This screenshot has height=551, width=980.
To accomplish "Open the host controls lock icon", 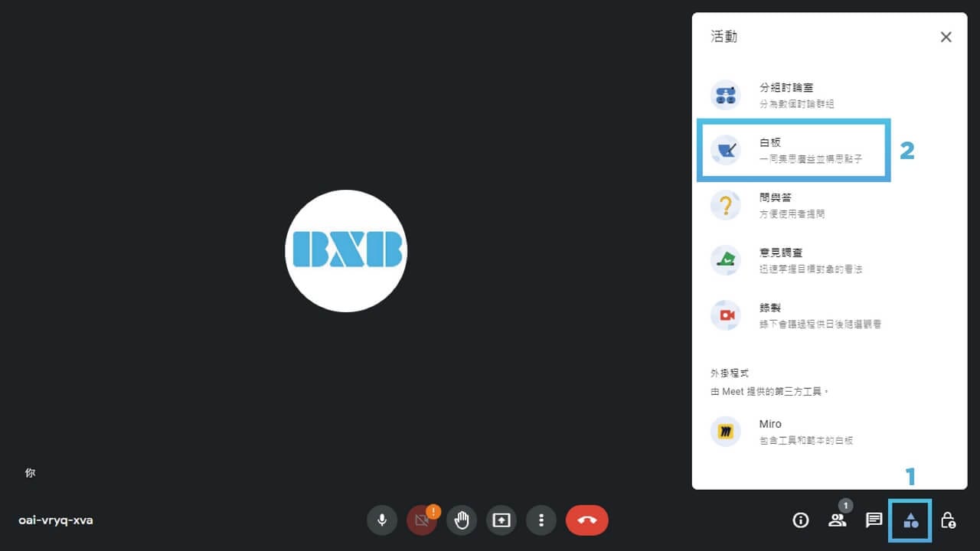I will [948, 520].
